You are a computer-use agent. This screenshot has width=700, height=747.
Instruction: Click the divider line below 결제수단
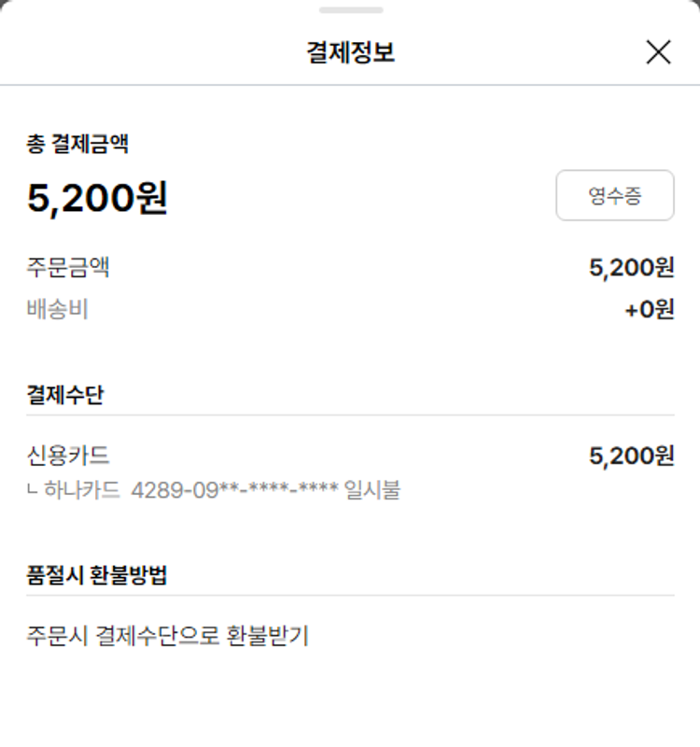click(x=350, y=416)
